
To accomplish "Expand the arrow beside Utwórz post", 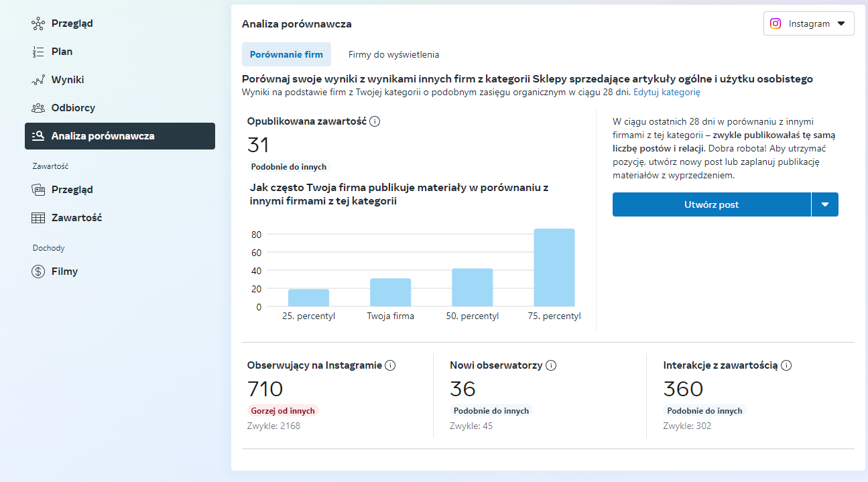I will coord(825,204).
